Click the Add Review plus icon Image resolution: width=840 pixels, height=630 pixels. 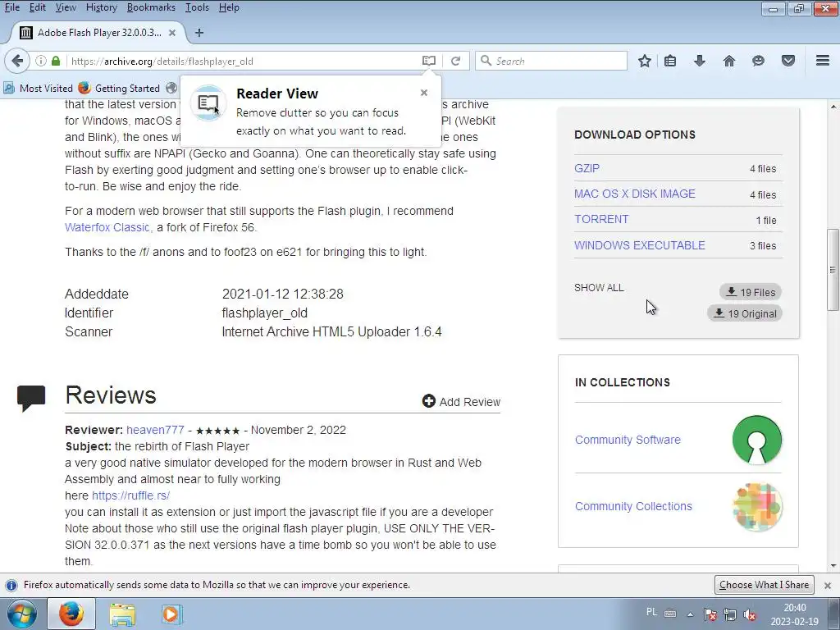coord(428,400)
